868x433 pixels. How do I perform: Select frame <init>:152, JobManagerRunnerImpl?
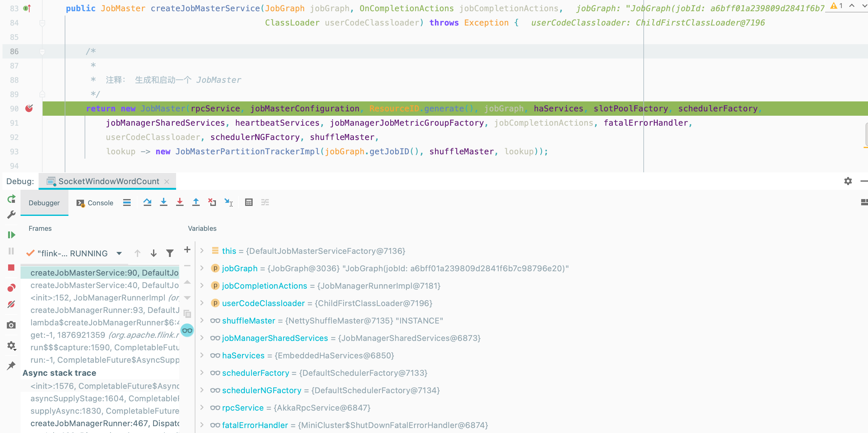100,298
